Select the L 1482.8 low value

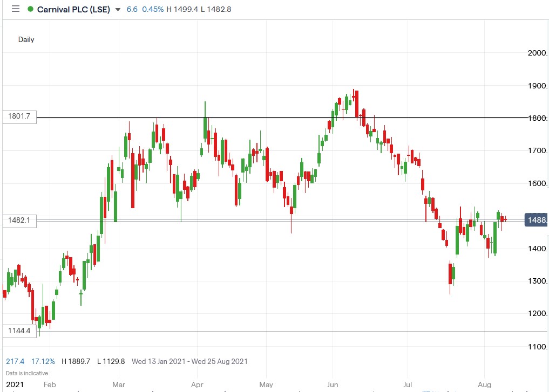(x=218, y=9)
